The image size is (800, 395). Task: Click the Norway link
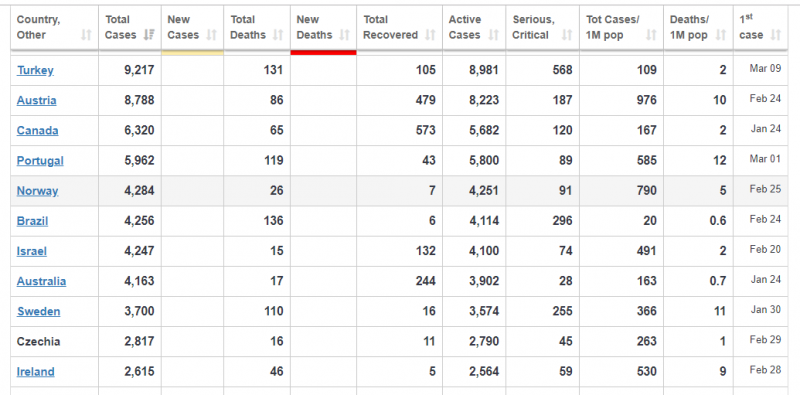38,191
